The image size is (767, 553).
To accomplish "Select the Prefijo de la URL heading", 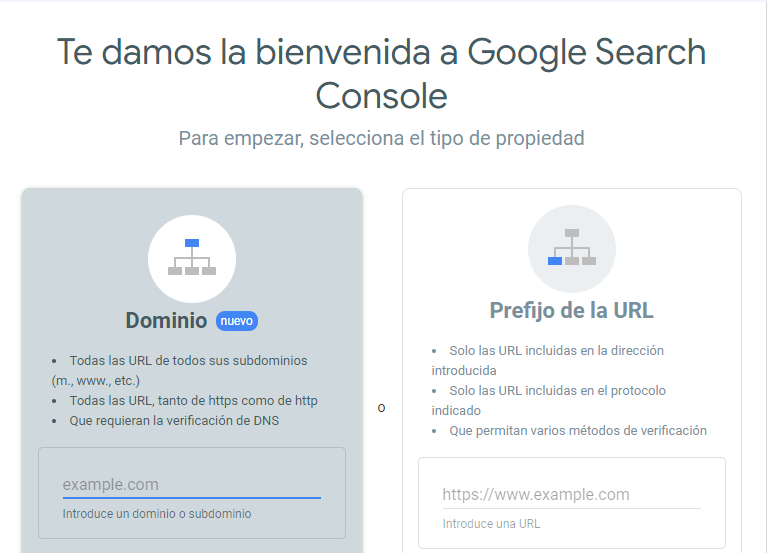I will 571,310.
